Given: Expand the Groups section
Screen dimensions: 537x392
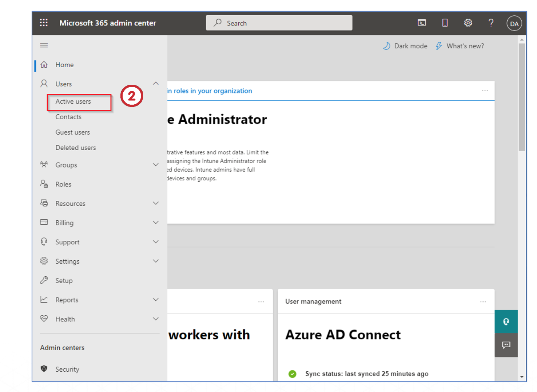Looking at the screenshot, I should pyautogui.click(x=156, y=165).
